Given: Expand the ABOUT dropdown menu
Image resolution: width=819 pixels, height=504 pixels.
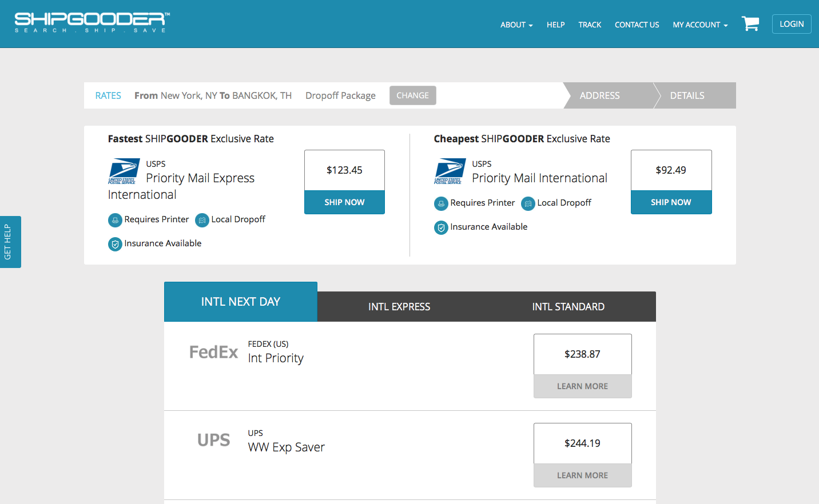Looking at the screenshot, I should (x=516, y=25).
